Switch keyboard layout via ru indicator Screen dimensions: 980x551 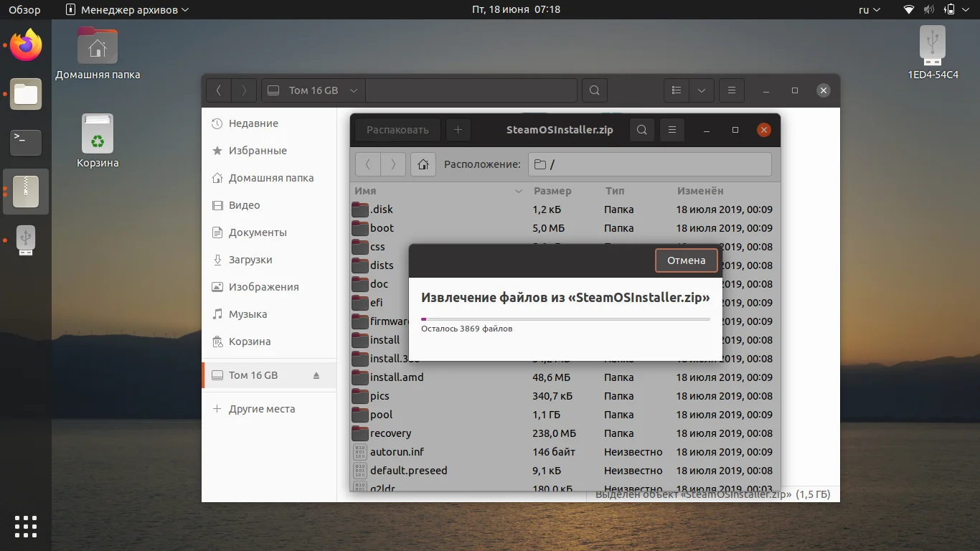point(868,10)
